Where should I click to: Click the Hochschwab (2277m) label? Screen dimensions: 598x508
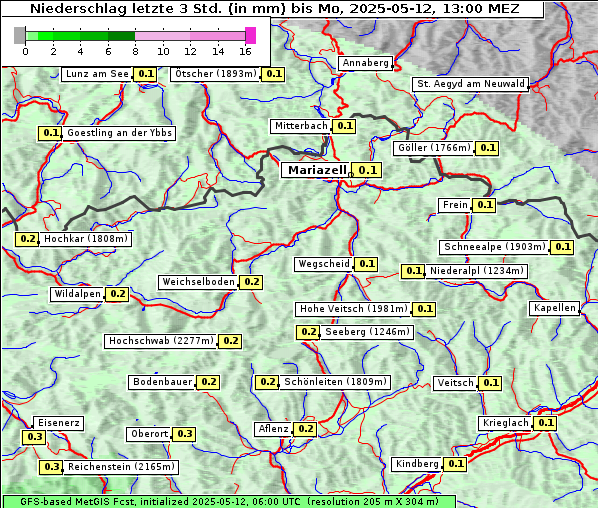pos(161,341)
